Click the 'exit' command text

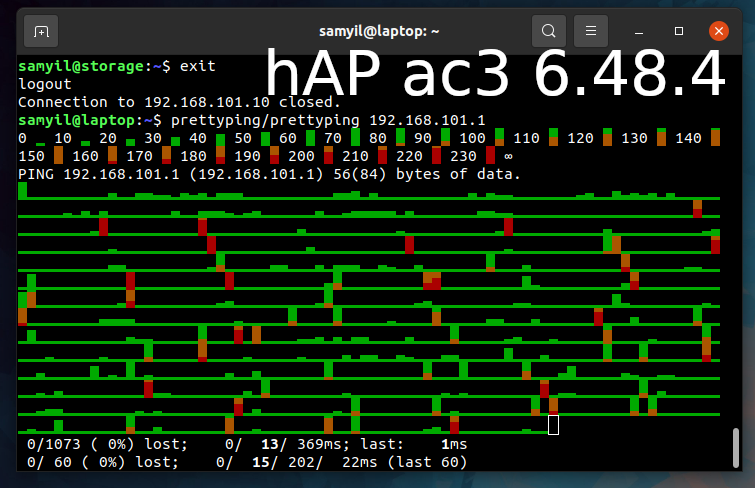pyautogui.click(x=197, y=66)
